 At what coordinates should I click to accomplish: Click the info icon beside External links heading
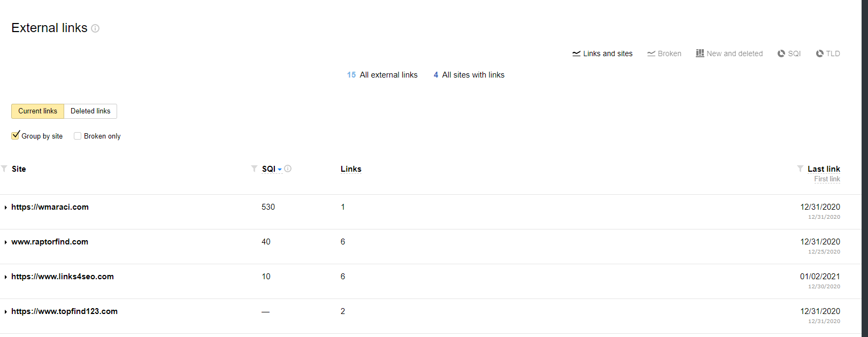[x=95, y=28]
